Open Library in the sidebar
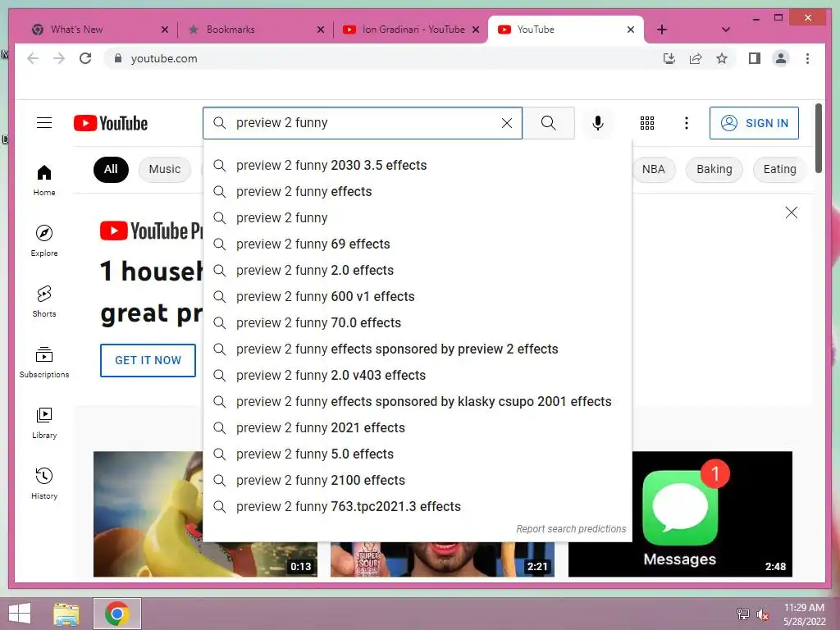The height and width of the screenshot is (630, 840). [x=44, y=423]
